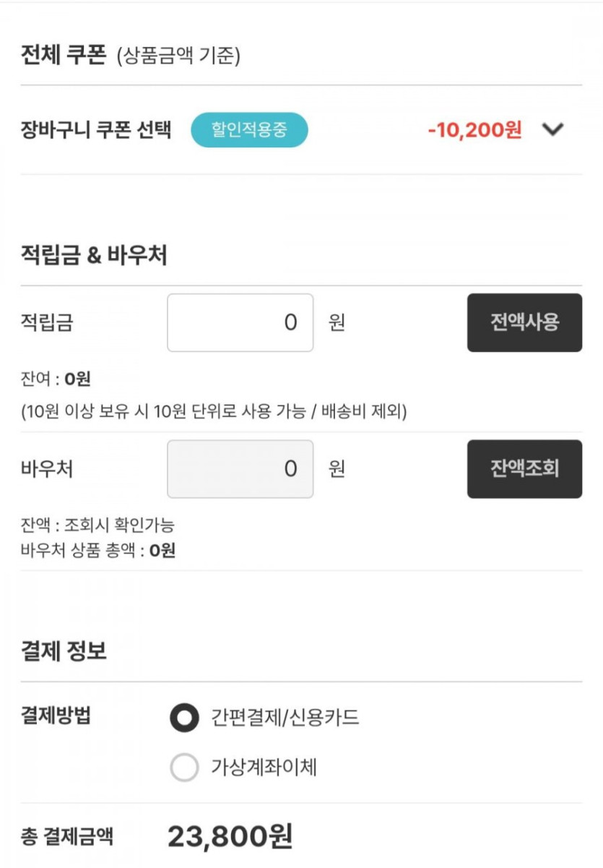Image resolution: width=603 pixels, height=868 pixels.
Task: Click the 23,800원 total payment amount
Action: point(230,837)
